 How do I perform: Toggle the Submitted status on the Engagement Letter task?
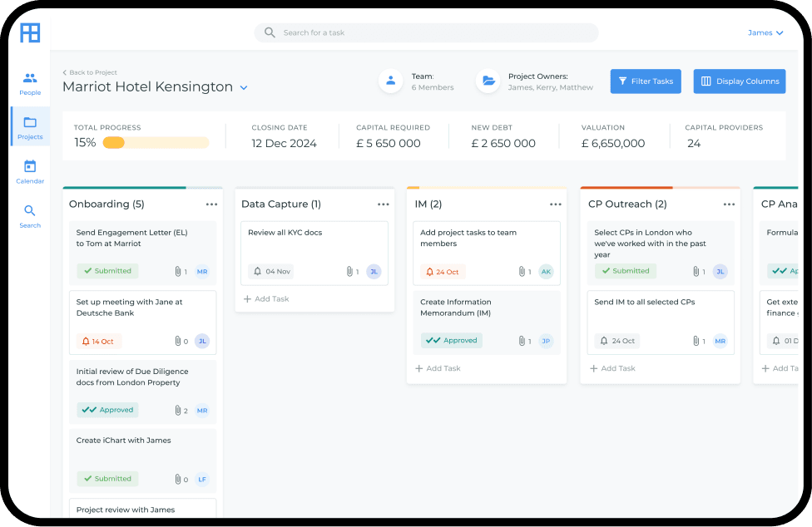point(106,270)
